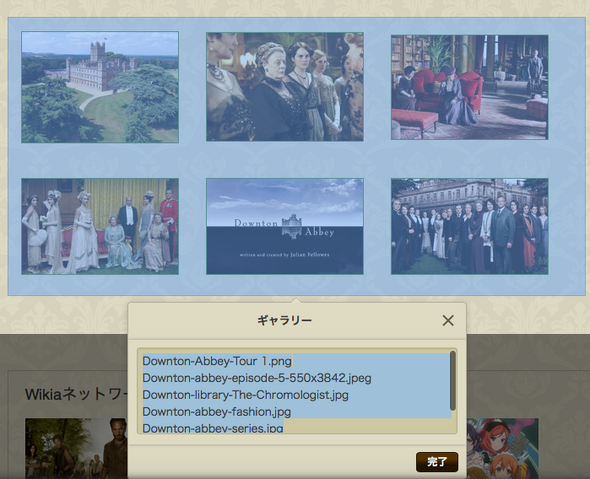This screenshot has width=590, height=479.
Task: Close the ギャラリー popup with the X
Action: (x=448, y=321)
